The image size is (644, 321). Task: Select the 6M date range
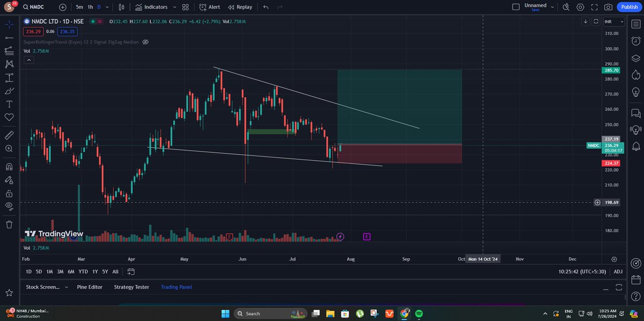71,272
